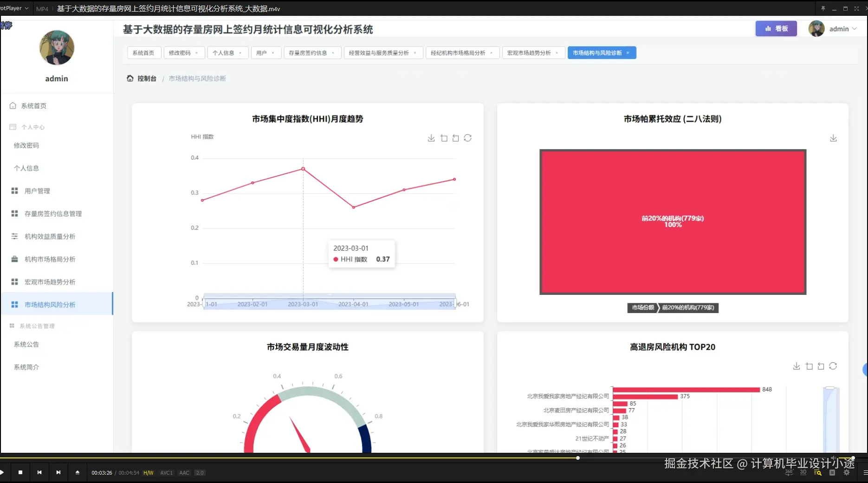
Task: Activate area zoom on the TOP20 chart
Action: (809, 366)
